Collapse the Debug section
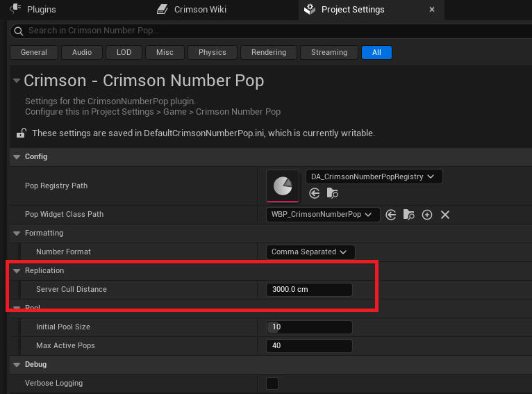Screen dimensions: 532x394 point(17,365)
